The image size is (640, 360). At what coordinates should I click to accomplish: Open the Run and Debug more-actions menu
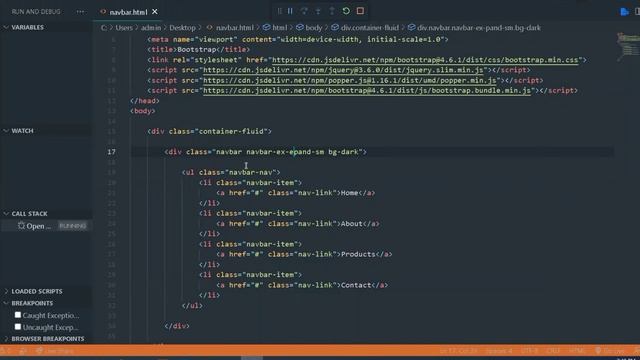point(80,12)
